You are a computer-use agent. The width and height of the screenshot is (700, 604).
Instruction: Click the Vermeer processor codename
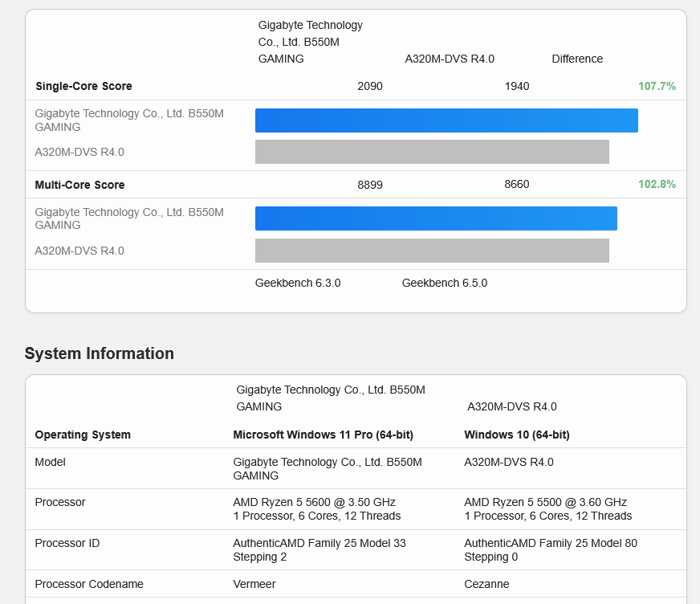(256, 584)
